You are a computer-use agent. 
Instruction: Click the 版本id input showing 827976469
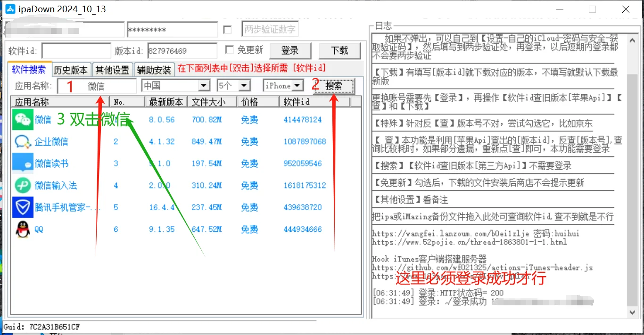pyautogui.click(x=182, y=50)
